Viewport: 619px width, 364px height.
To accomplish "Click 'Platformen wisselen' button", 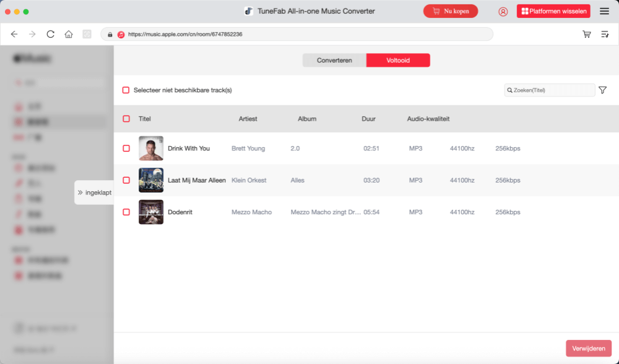I will (553, 11).
